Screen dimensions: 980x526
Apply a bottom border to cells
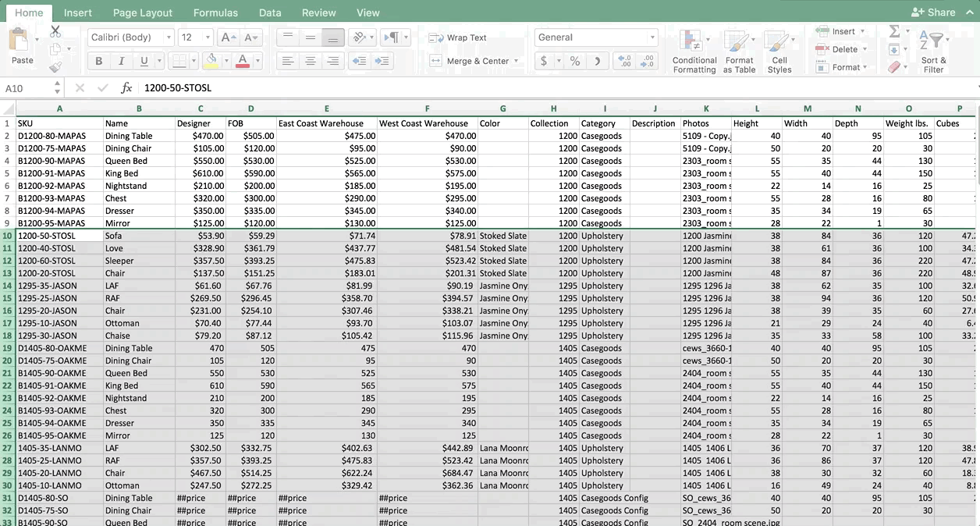(x=179, y=61)
